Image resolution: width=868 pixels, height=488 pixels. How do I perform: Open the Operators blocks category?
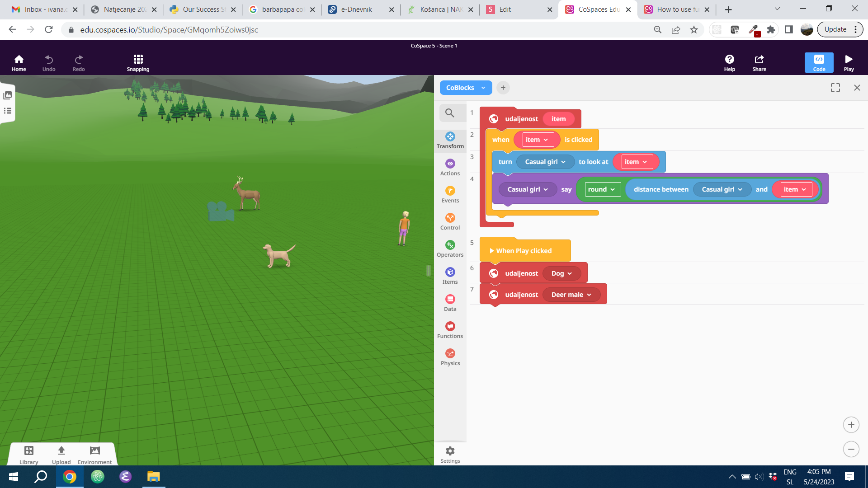click(450, 249)
